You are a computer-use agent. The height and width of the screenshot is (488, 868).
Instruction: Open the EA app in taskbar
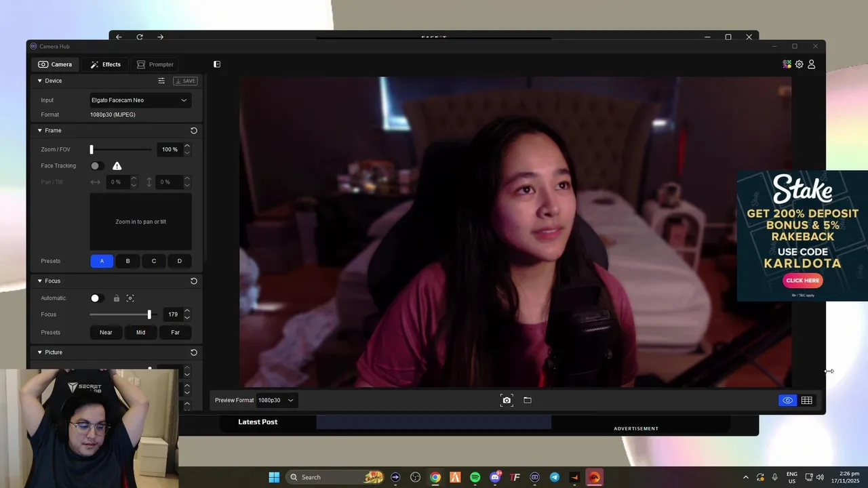595,477
